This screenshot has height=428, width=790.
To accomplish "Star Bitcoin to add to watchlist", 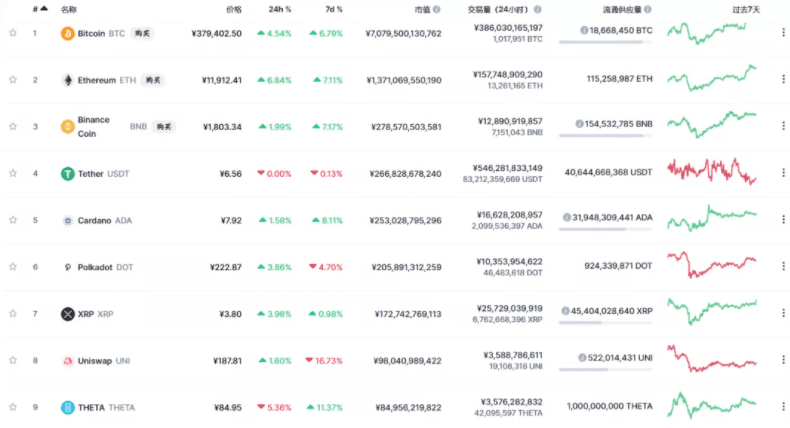I will [13, 33].
